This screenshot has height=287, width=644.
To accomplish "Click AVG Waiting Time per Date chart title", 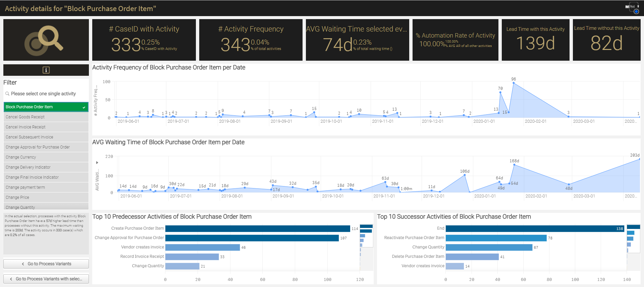I will (168, 142).
